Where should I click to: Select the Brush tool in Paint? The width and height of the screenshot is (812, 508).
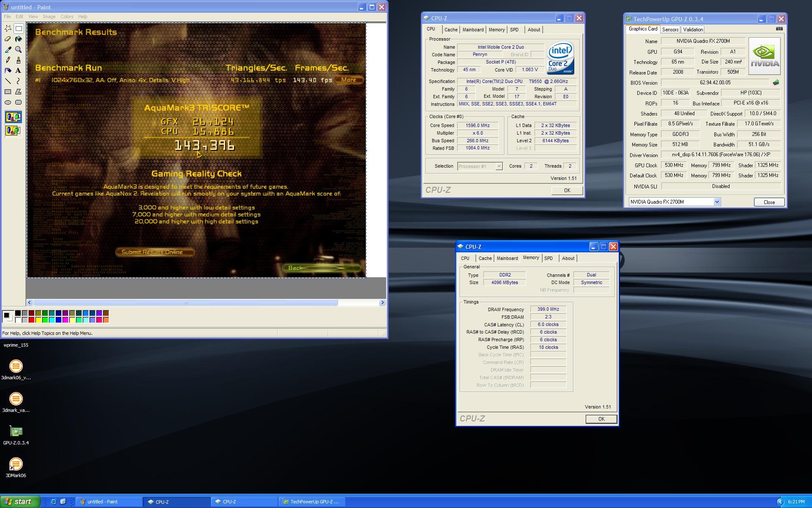19,60
